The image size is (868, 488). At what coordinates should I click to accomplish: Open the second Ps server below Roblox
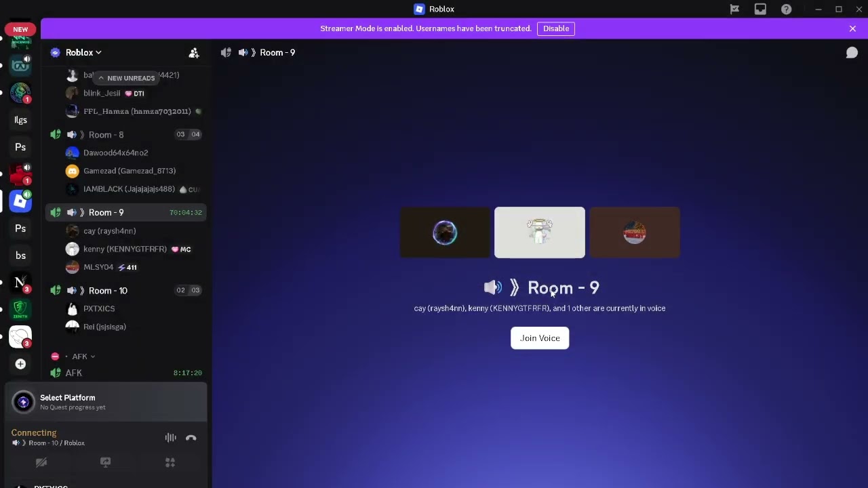20,228
